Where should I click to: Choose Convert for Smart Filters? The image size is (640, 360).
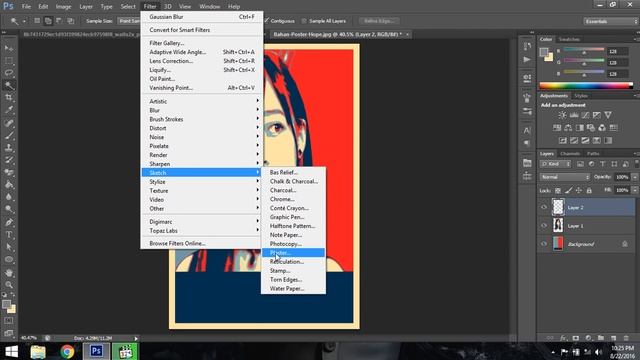tap(202, 30)
